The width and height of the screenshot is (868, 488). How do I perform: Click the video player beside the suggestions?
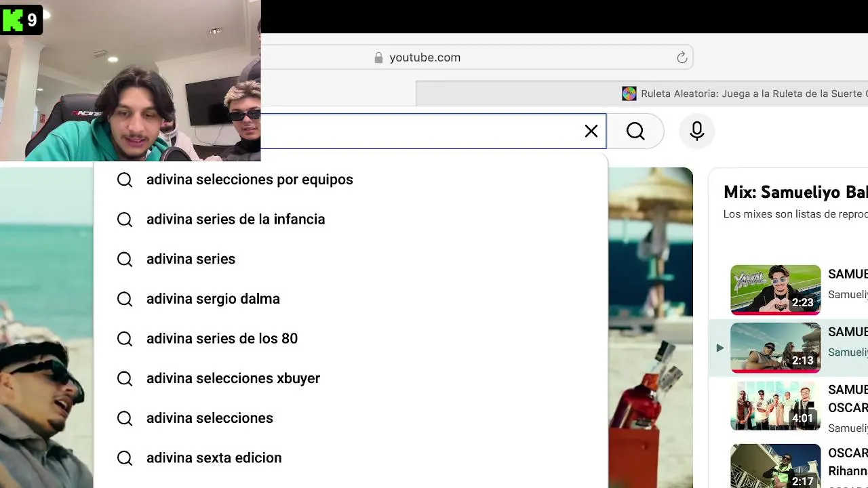tap(650, 327)
